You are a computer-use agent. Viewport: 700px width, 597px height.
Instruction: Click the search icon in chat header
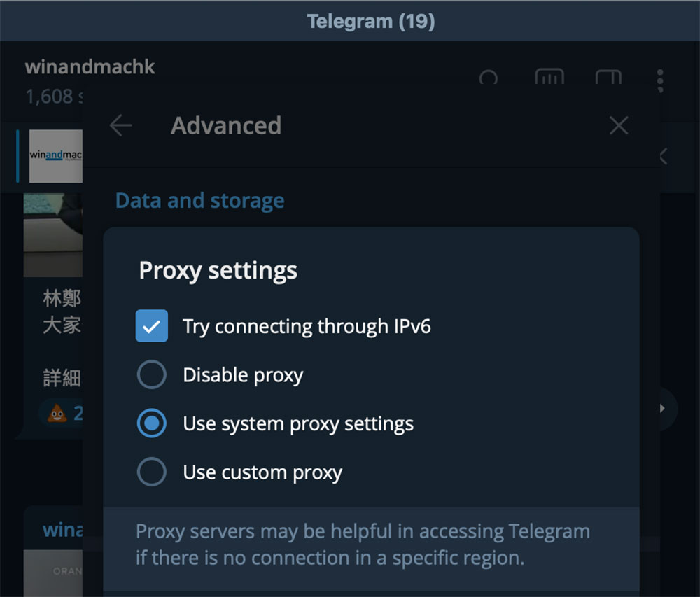489,78
